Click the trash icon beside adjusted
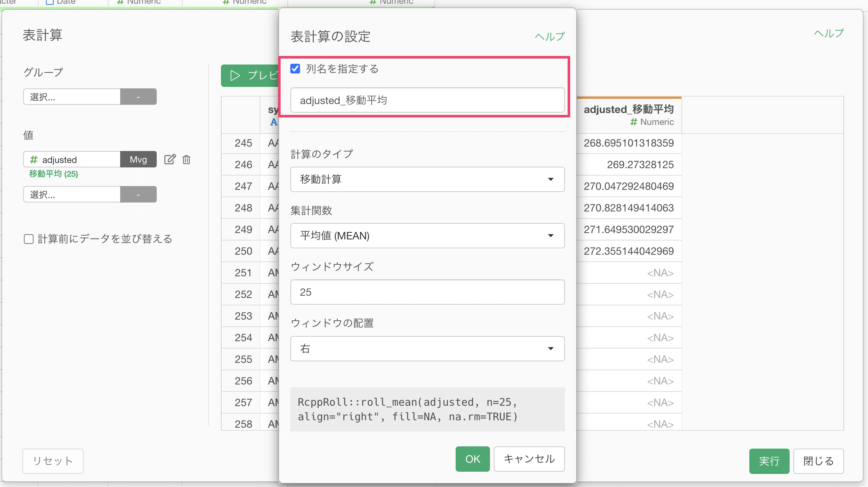868x487 pixels. (186, 160)
